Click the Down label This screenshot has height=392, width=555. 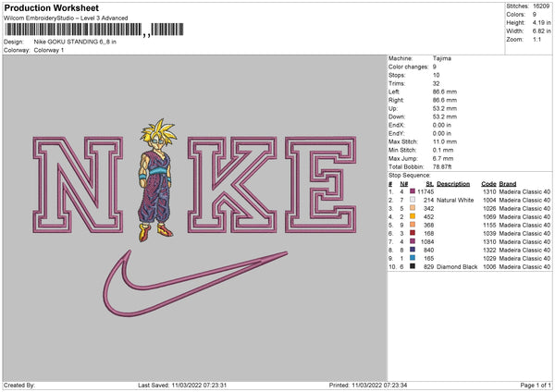tap(397, 116)
